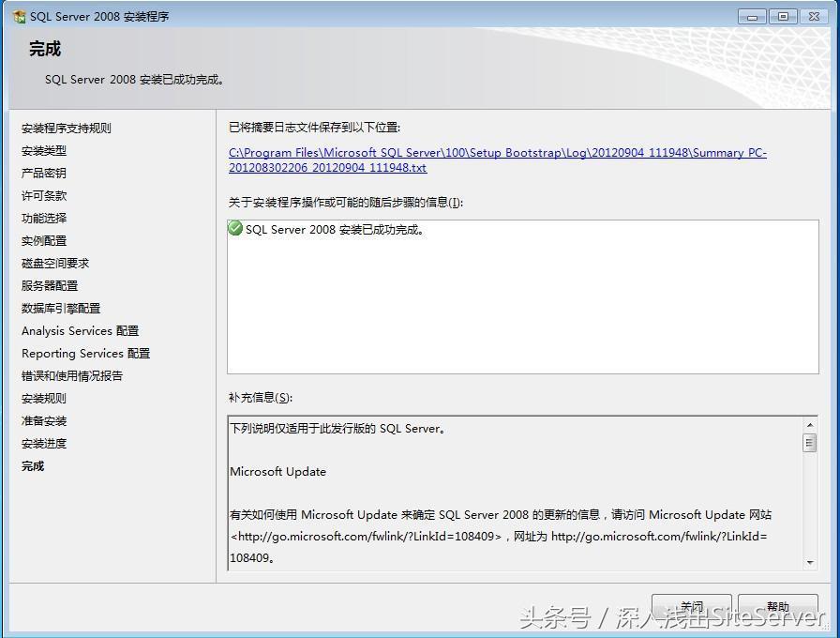Click the supplementary info scrollbar up arrow
This screenshot has height=638, width=840.
tap(810, 425)
